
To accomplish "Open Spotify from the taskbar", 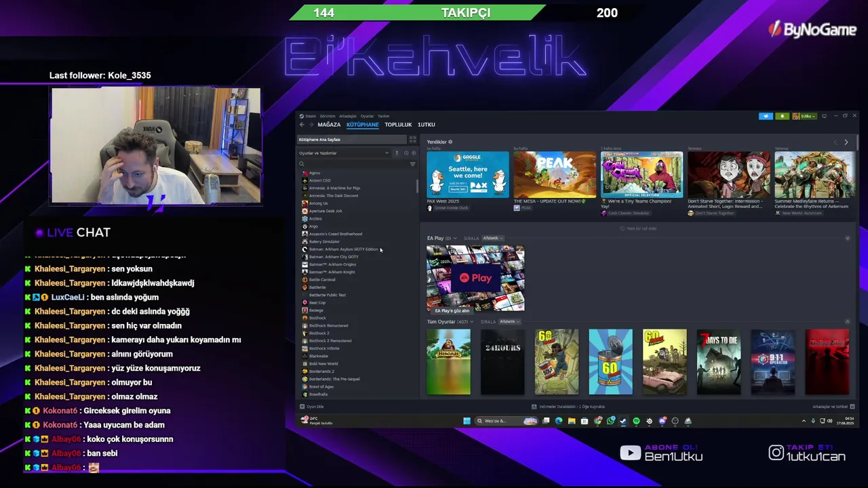I will [636, 421].
